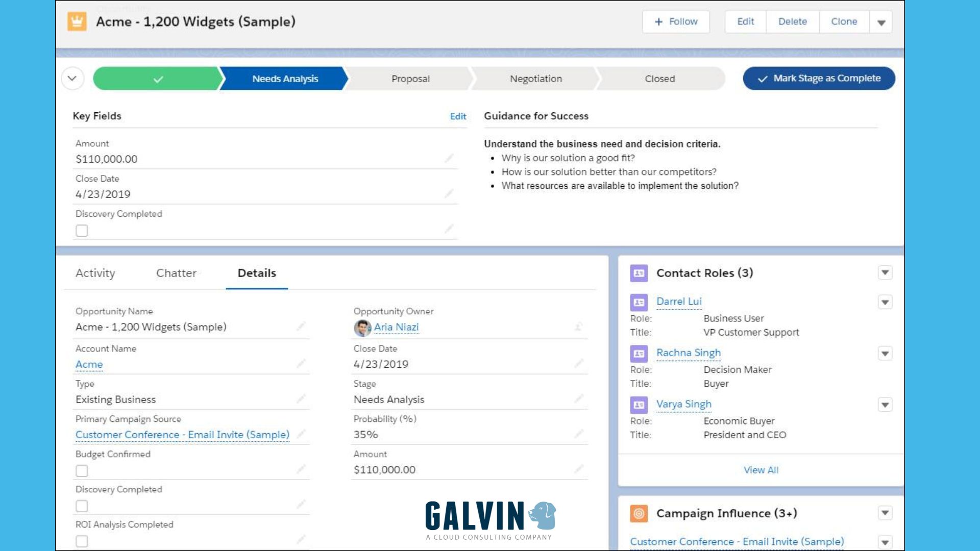Click the Campaign Influence panel icon
The width and height of the screenshot is (980, 551).
click(639, 514)
